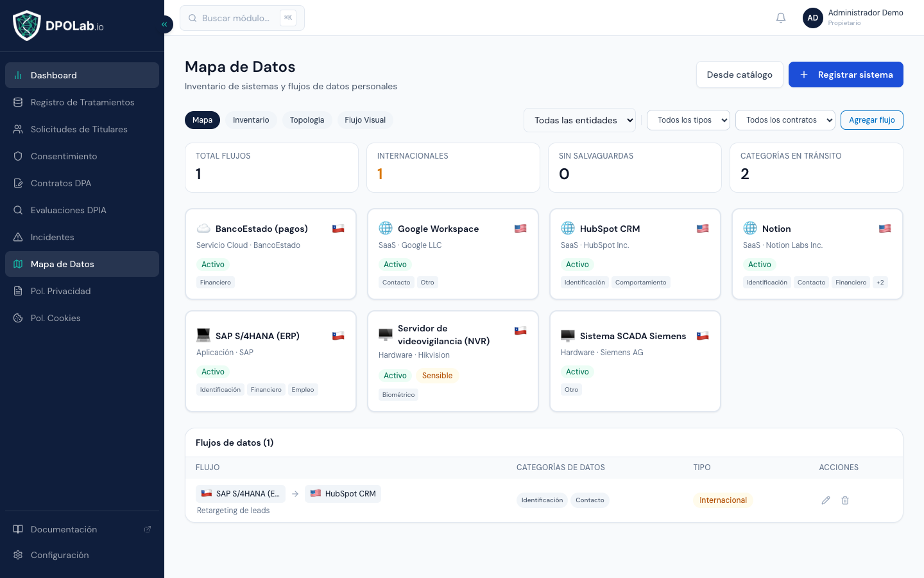Click the Configuración gear icon
The image size is (924, 578).
coord(18,555)
